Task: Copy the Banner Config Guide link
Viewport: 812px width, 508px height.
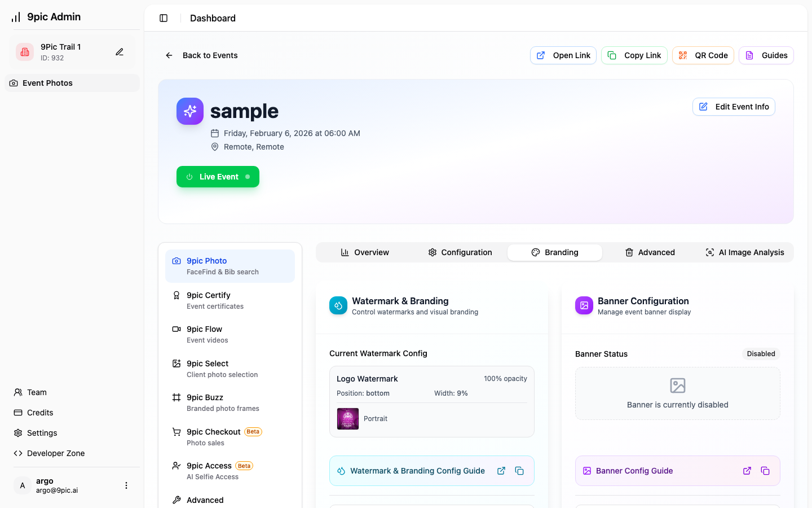Action: click(x=765, y=471)
